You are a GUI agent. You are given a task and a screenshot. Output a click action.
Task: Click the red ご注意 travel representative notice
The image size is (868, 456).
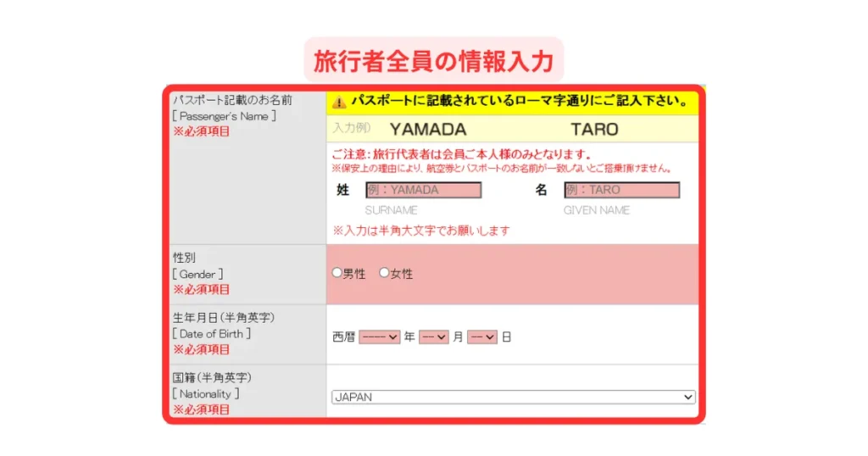(x=461, y=154)
